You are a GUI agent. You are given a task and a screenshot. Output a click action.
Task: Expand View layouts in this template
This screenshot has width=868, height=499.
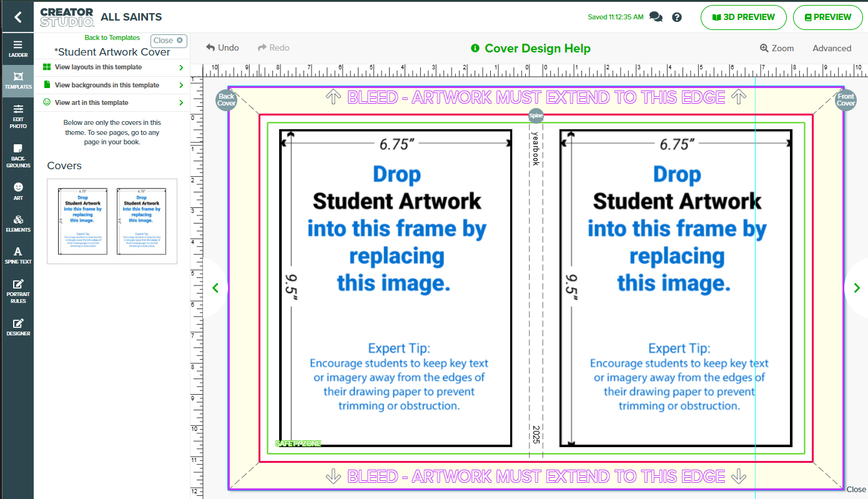click(112, 67)
